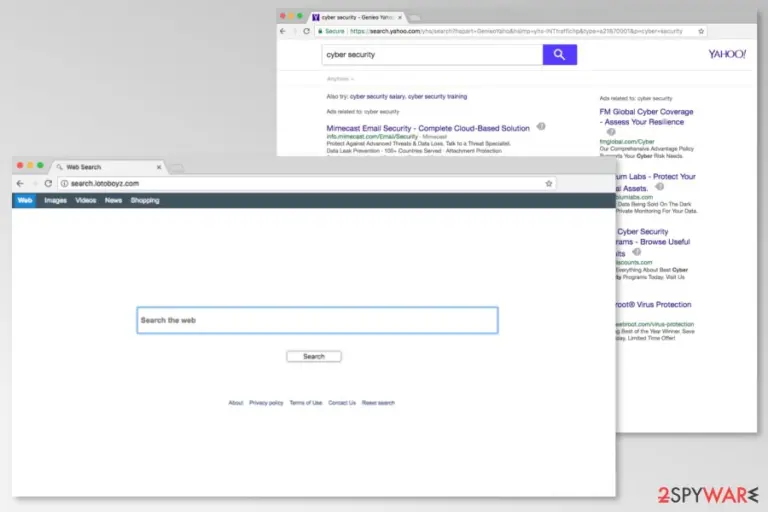Viewport: 768px width, 512px height.
Task: Open the Privacy policy footer link
Action: 266,403
